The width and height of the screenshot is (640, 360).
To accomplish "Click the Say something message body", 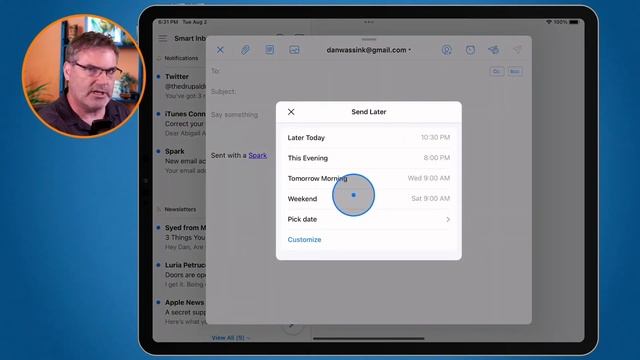I will 235,115.
